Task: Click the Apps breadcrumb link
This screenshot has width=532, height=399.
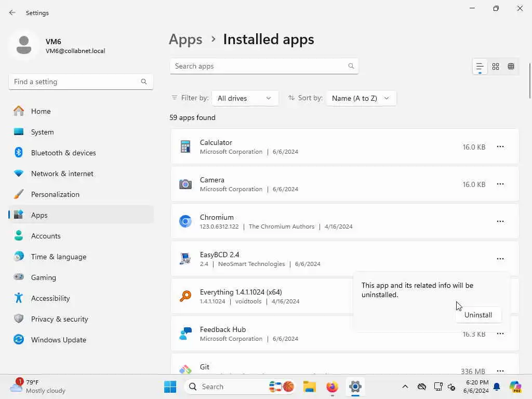Action: point(185,39)
